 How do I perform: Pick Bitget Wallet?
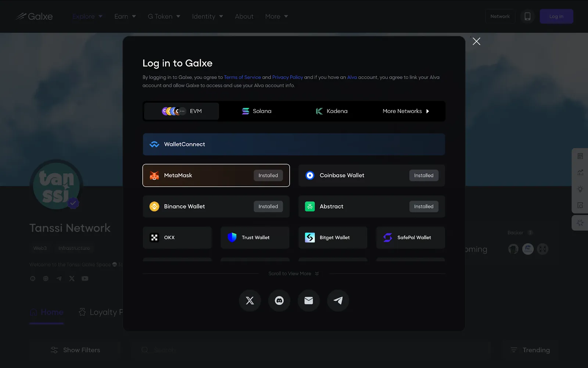tap(333, 238)
